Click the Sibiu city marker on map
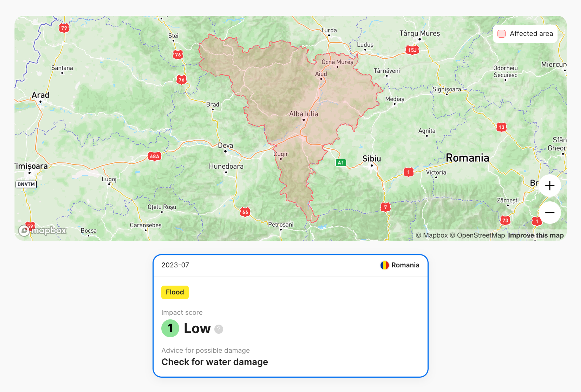Screen dimensions: 581x392 (372, 165)
